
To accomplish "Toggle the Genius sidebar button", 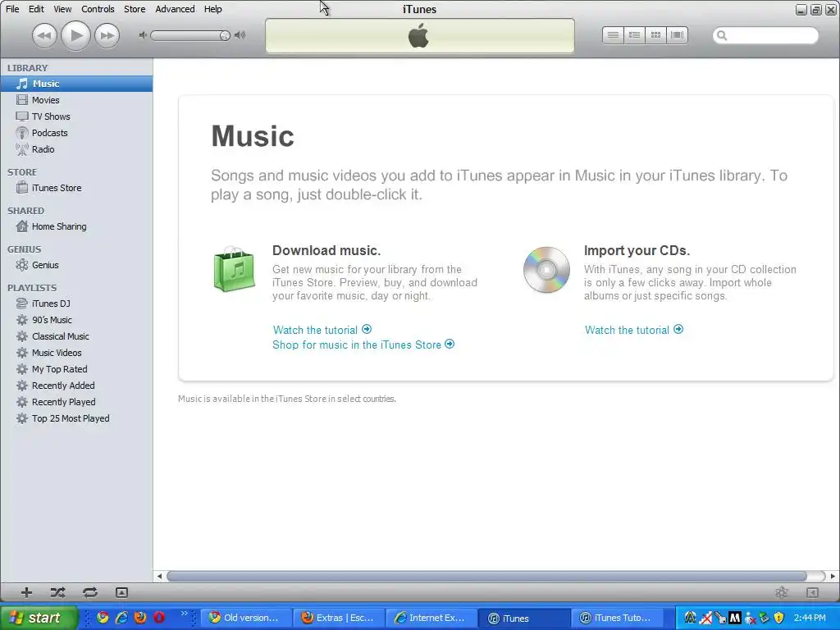I will pyautogui.click(x=812, y=592).
